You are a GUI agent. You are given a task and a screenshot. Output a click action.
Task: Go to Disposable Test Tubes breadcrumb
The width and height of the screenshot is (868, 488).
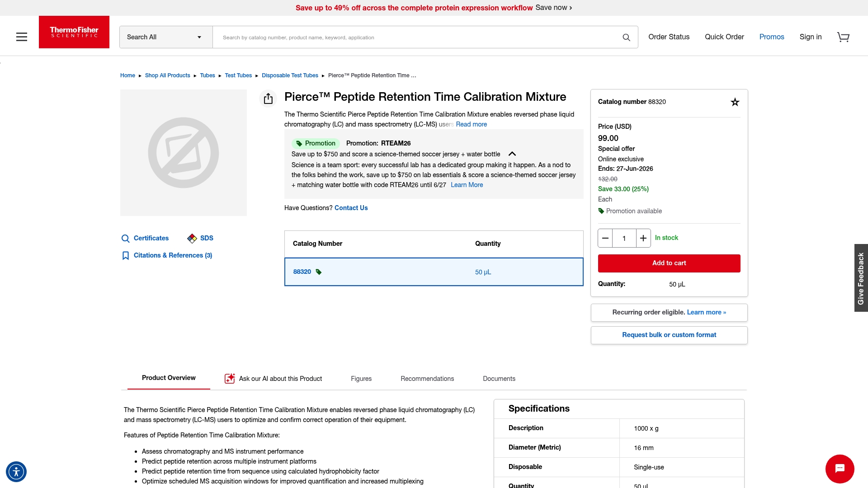(290, 75)
